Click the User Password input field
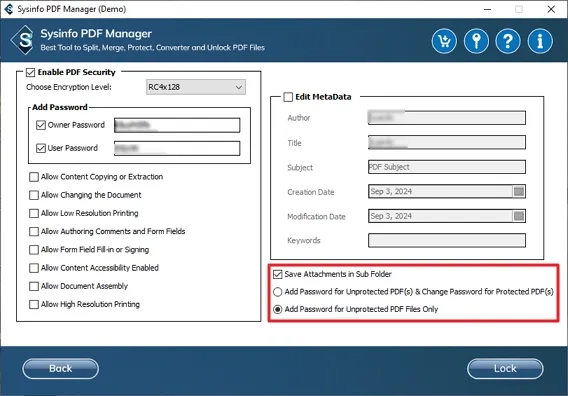Image resolution: width=568 pixels, height=396 pixels. (x=177, y=148)
